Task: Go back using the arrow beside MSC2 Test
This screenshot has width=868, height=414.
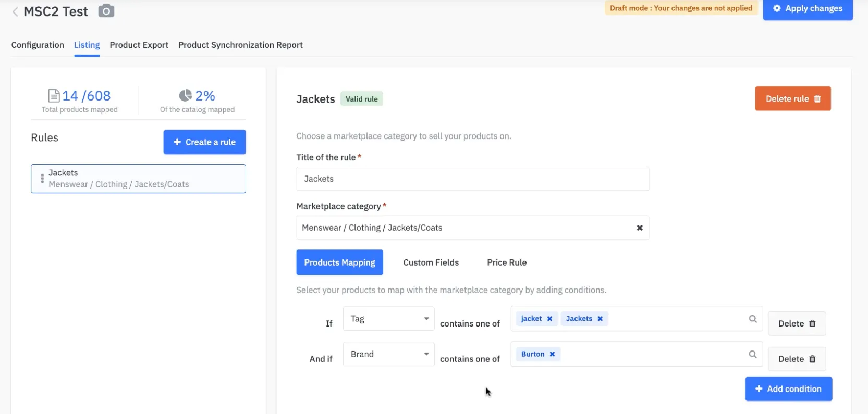Action: tap(15, 11)
